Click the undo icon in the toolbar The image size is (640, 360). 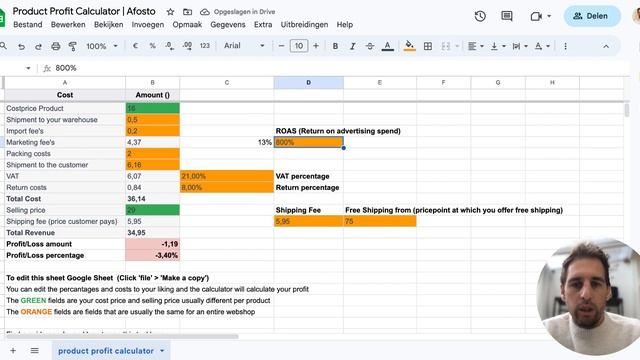[x=21, y=47]
